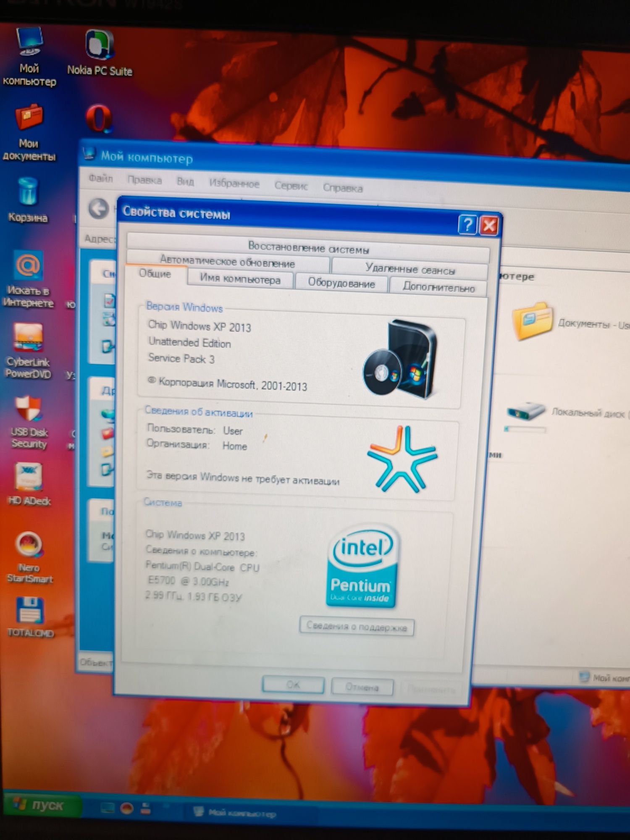This screenshot has height=840, width=630.
Task: Open the Файл menu
Action: 101,178
